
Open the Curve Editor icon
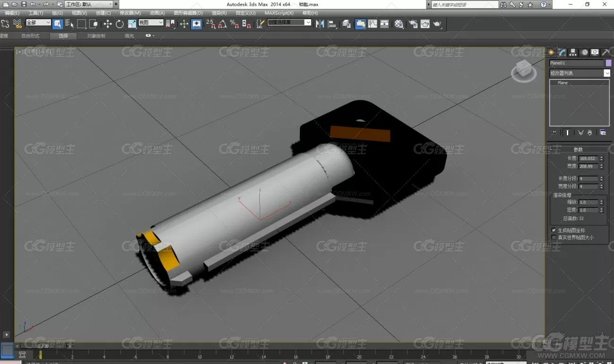click(x=373, y=24)
